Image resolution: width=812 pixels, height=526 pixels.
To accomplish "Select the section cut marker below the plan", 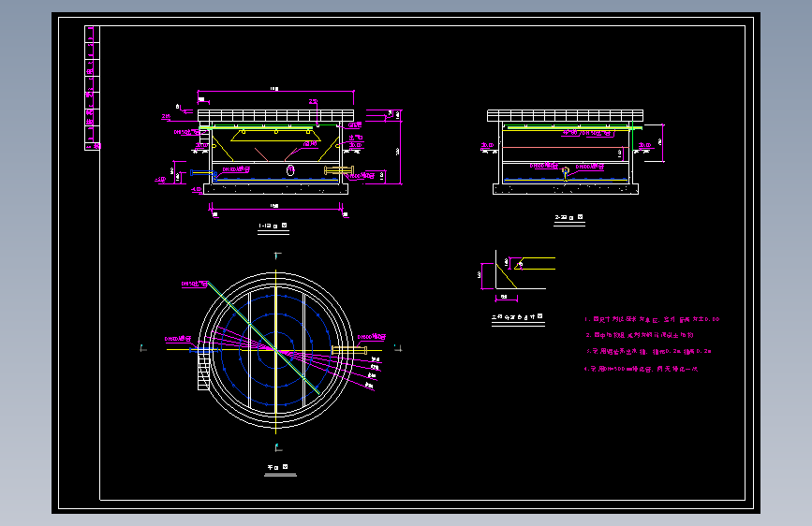I will tap(278, 447).
